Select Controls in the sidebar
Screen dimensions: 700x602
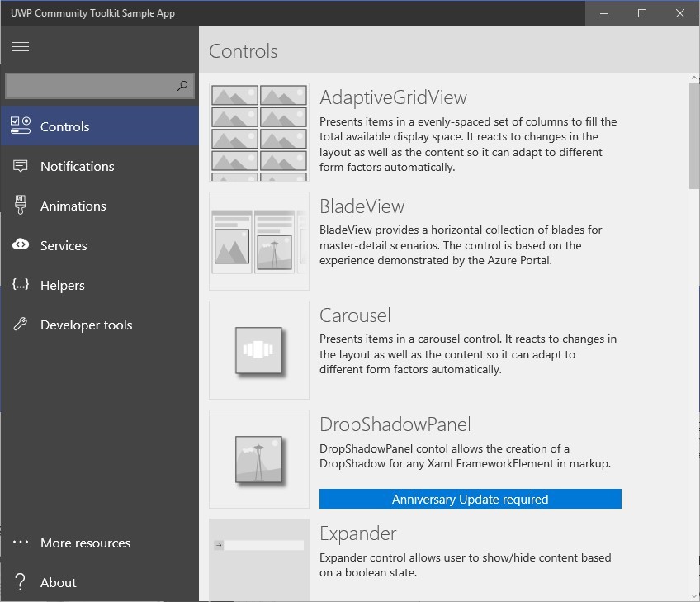pos(100,126)
